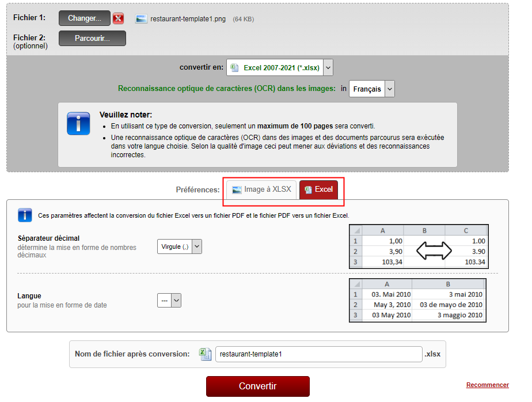Screen dimensions: 532x402
Task: Open the Séparateur décimal Virgule dropdown
Action: coord(180,246)
